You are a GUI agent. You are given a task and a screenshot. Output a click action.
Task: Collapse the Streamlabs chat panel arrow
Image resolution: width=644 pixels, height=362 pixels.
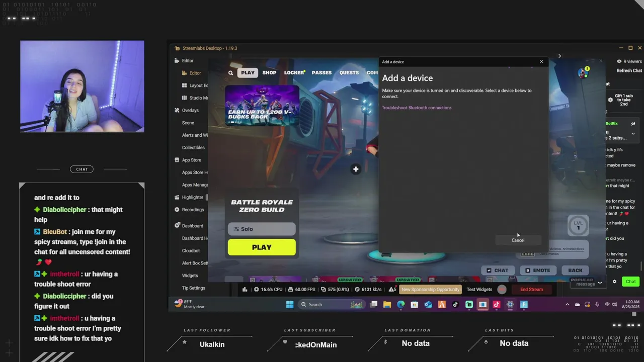pos(559,56)
